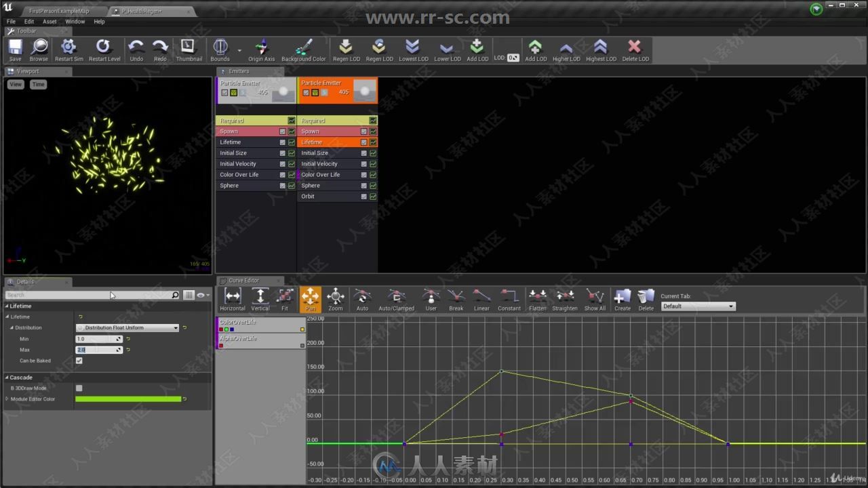Go to the Higher LOD
The image size is (868, 488).
566,50
